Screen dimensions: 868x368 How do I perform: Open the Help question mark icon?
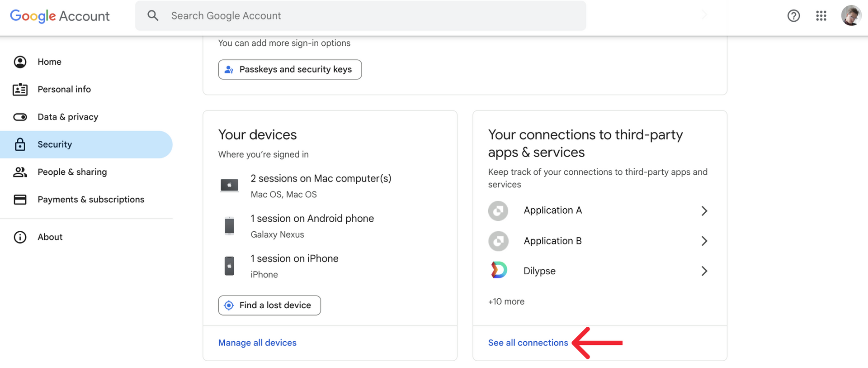click(793, 16)
